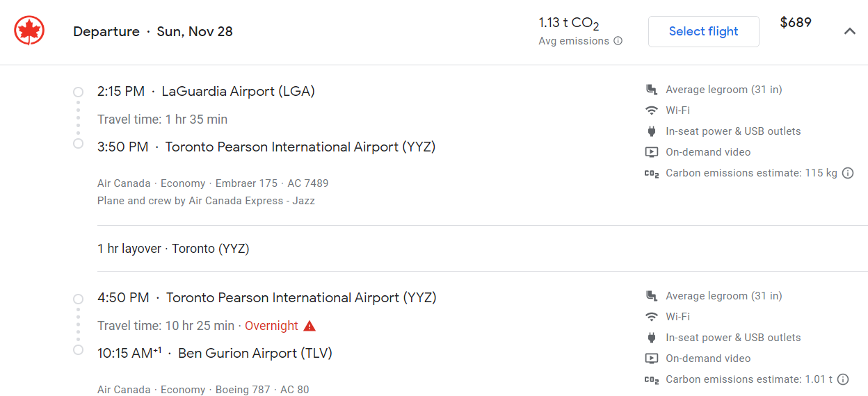This screenshot has width=868, height=396.
Task: Click the CO2 icon of the first leg
Action: [652, 174]
